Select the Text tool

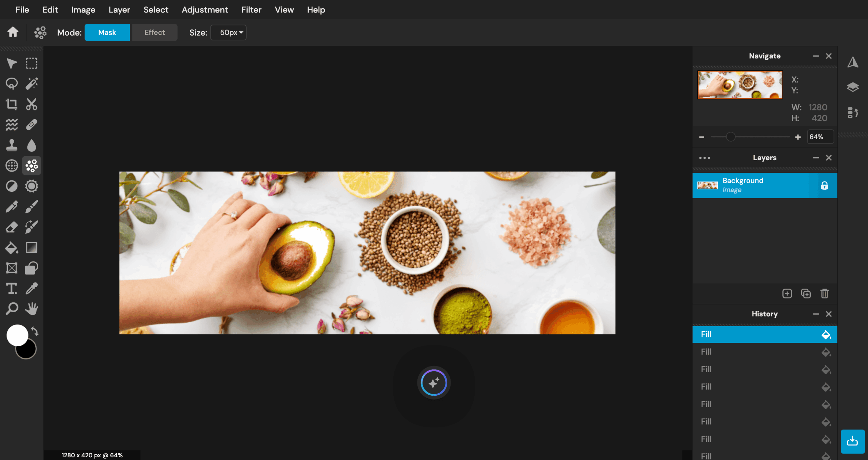coord(12,289)
